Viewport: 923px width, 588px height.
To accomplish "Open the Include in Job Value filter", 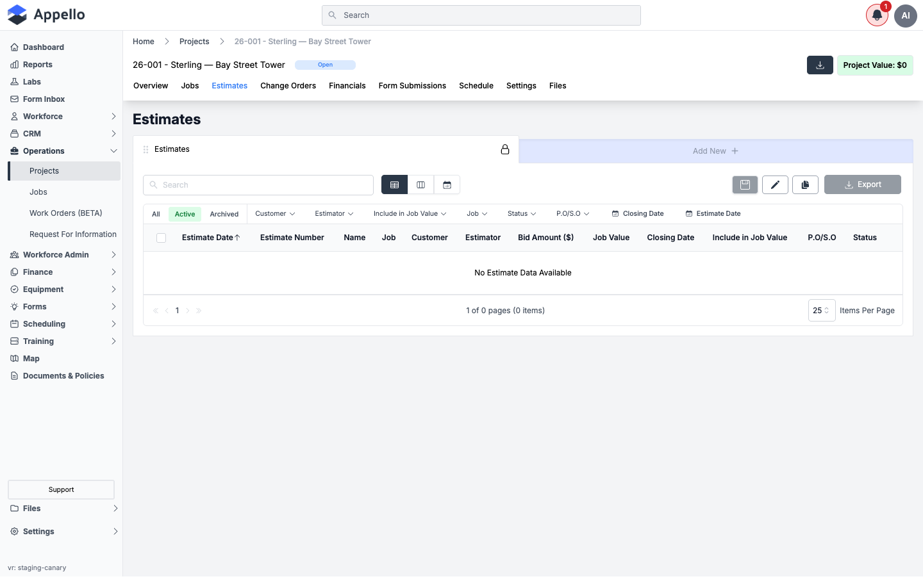I will (x=410, y=214).
